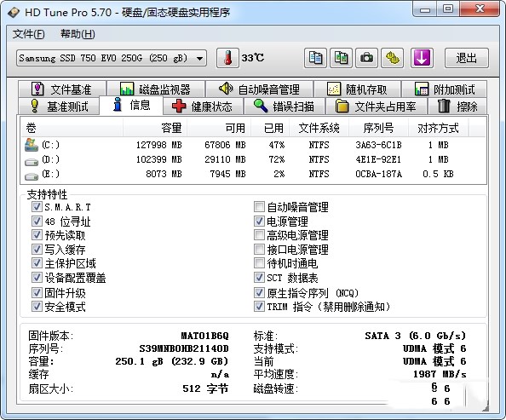Screen dimensions: 506x420
Task: Click the SATA 3 (6.0 Gb/s) value
Action: (x=416, y=336)
